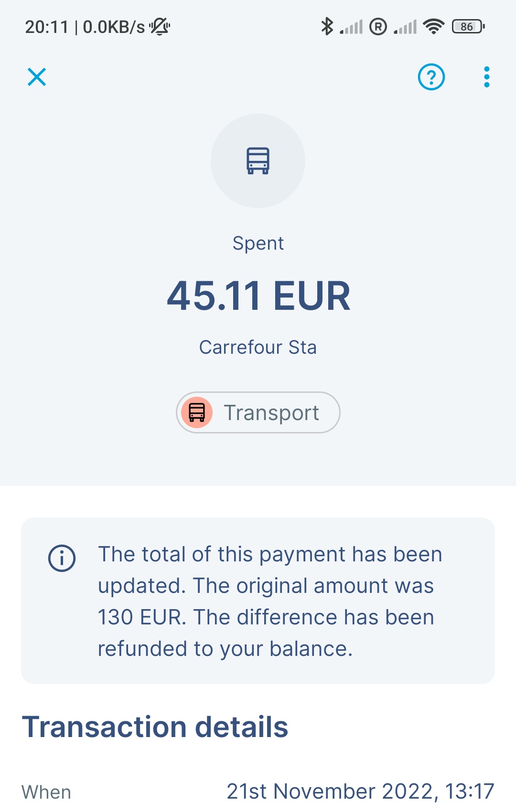Tap the red bus icon in Transport chip
The height and width of the screenshot is (812, 516).
pyautogui.click(x=197, y=412)
